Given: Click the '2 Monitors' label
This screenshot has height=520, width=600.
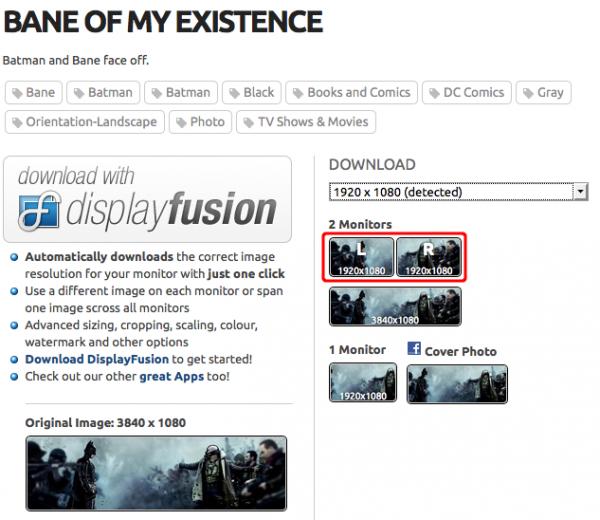Looking at the screenshot, I should pyautogui.click(x=360, y=224).
